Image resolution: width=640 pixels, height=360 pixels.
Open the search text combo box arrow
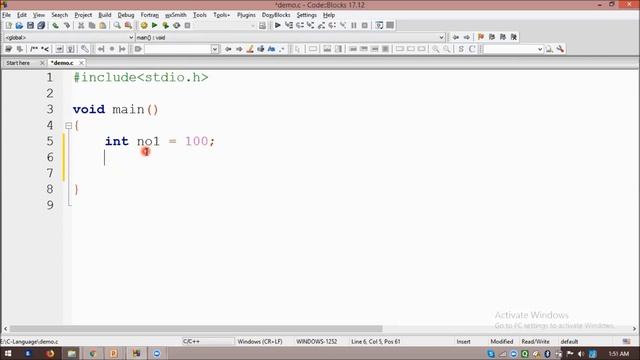point(215,49)
